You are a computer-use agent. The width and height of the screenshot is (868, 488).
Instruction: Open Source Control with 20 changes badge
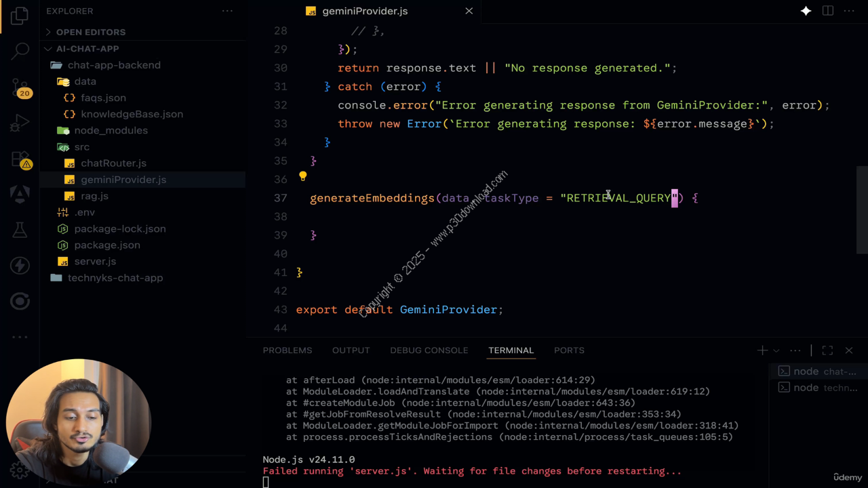20,88
